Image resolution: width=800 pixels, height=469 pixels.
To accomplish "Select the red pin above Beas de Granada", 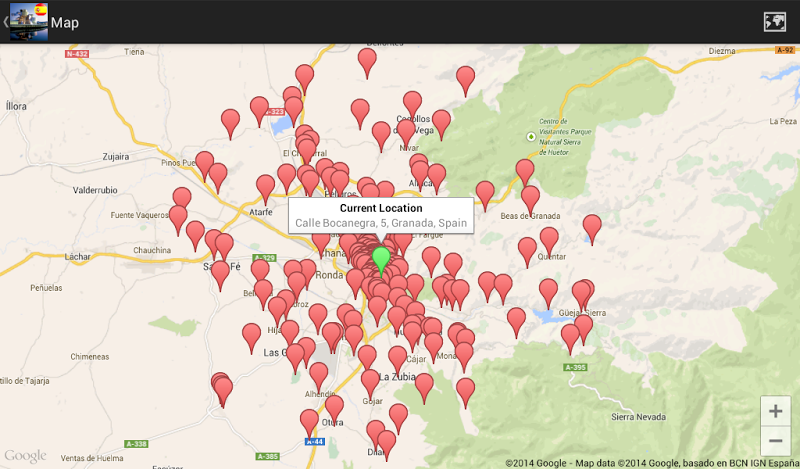I will [530, 200].
